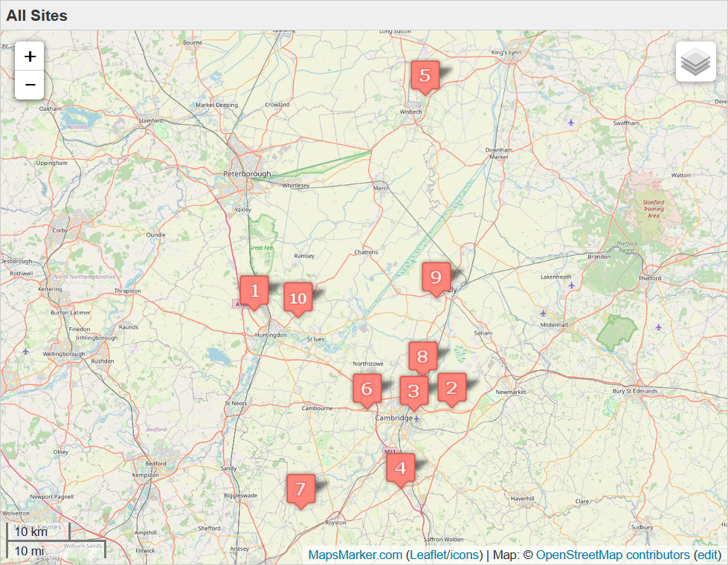Image resolution: width=728 pixels, height=565 pixels.
Task: Click the March town label
Action: coord(381,188)
